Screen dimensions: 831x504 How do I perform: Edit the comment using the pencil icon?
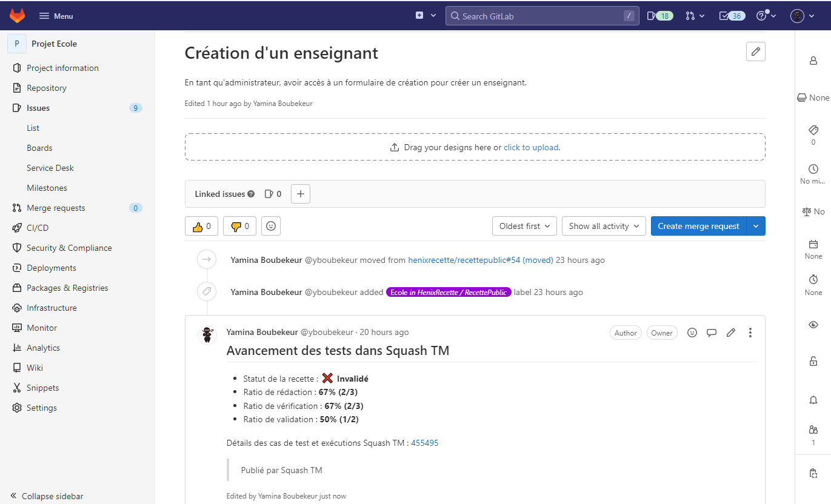730,332
